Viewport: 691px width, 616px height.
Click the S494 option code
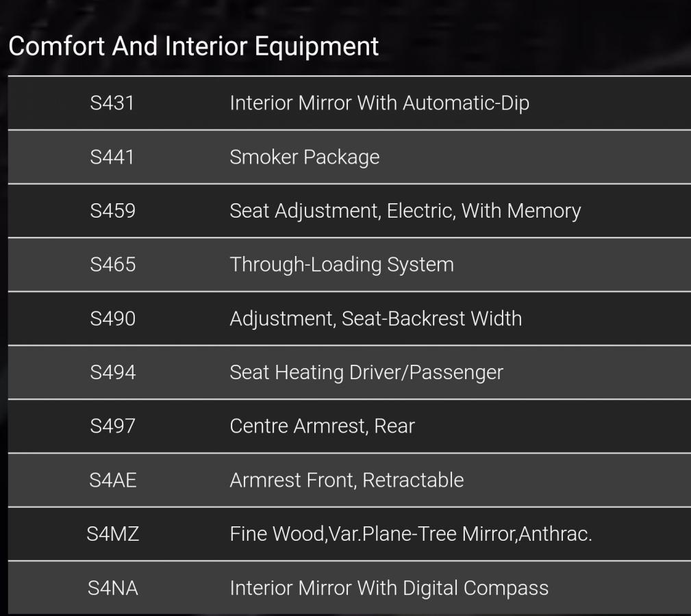[x=112, y=372]
